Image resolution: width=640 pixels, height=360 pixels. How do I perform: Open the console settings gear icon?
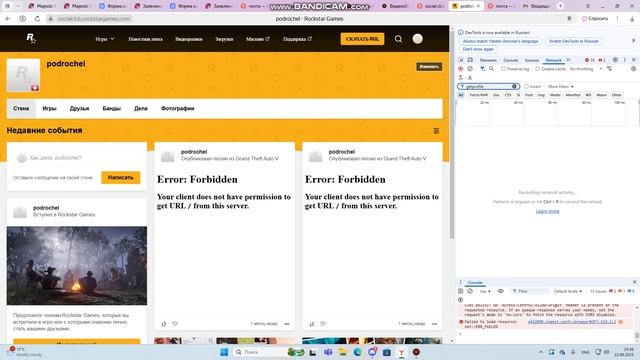coord(461,300)
